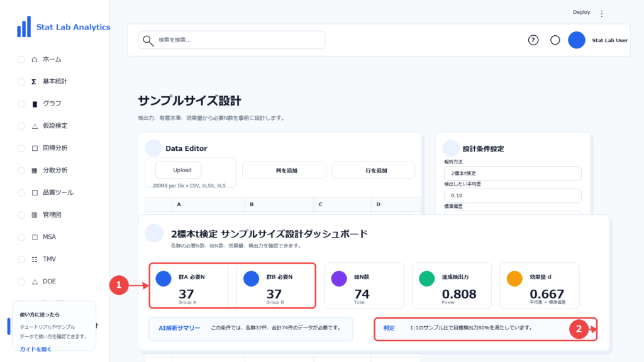
Task: Open the TMV menu label
Action: point(49,259)
